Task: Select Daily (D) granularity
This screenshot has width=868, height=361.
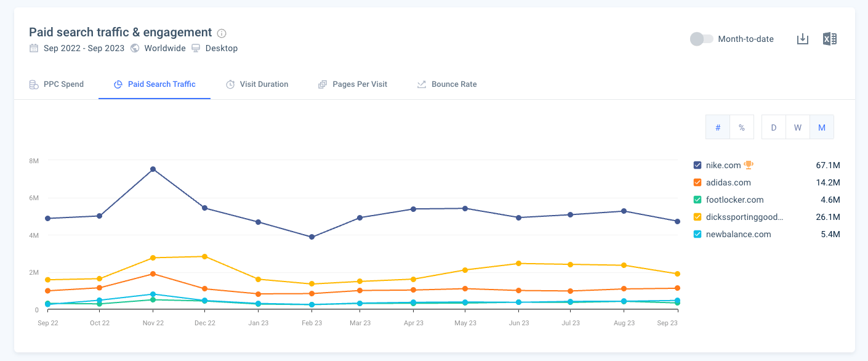Action: click(x=773, y=126)
